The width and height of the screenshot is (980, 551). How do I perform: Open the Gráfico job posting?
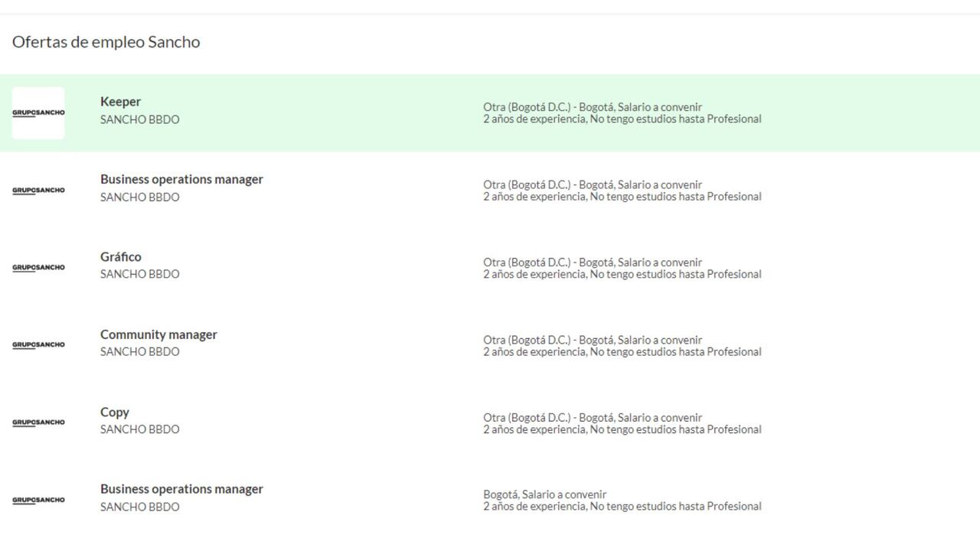coord(121,256)
